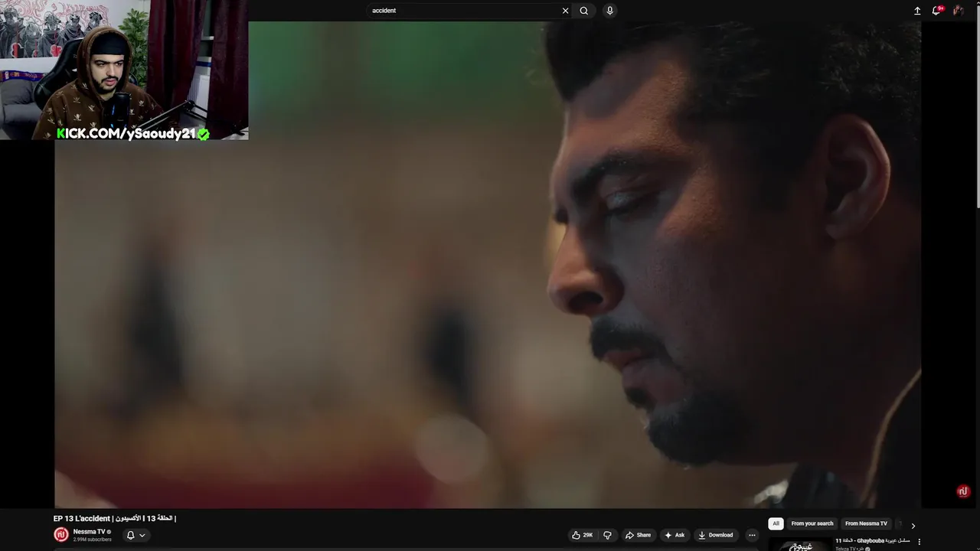Like the video showing 29K likes
This screenshot has width=980, height=551.
tap(583, 536)
